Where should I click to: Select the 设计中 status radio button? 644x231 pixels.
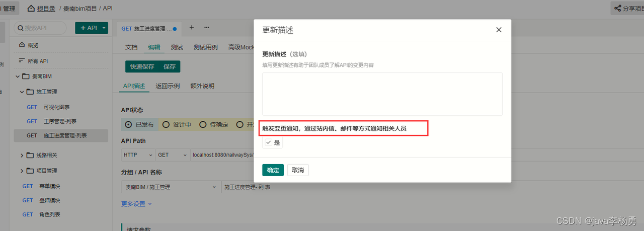(166, 124)
